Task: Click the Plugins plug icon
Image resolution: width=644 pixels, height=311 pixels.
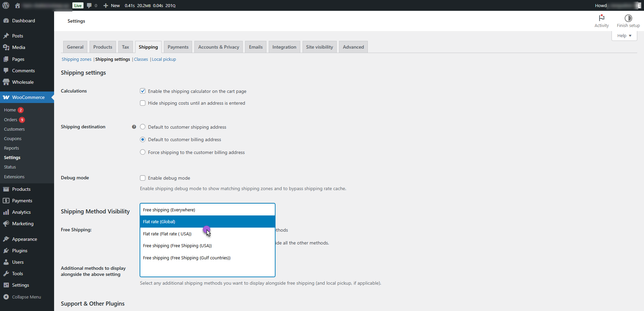Action: coord(6,251)
